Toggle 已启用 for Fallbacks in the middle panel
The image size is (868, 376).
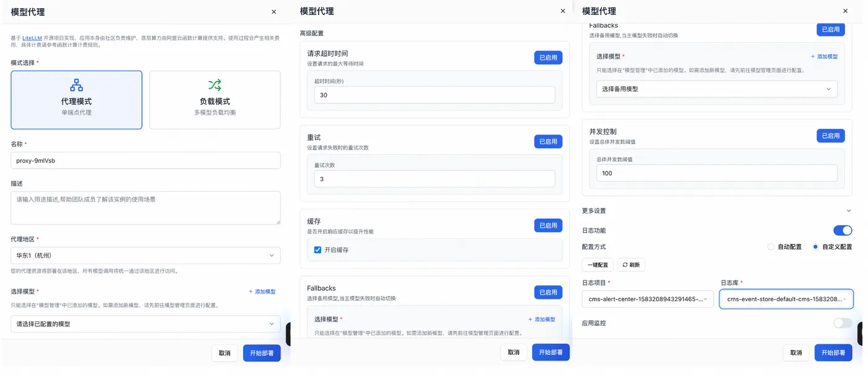pyautogui.click(x=548, y=292)
